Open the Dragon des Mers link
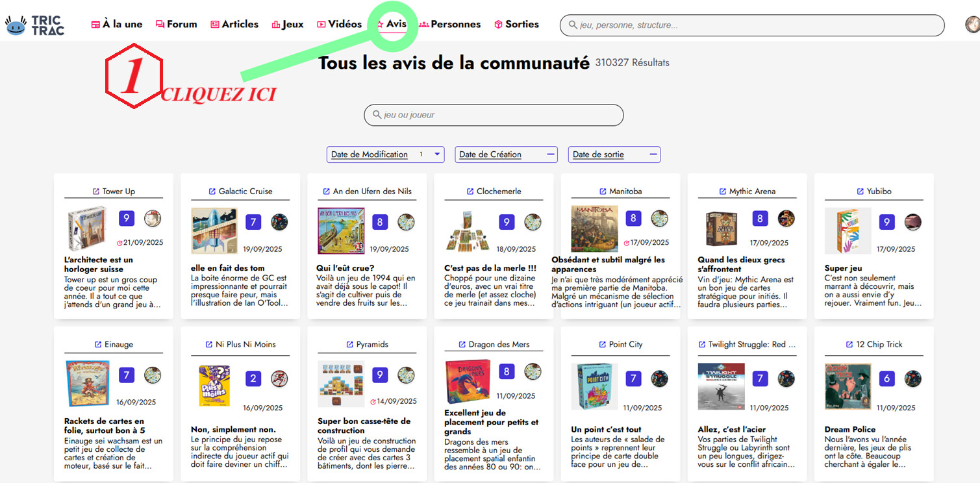 [494, 345]
